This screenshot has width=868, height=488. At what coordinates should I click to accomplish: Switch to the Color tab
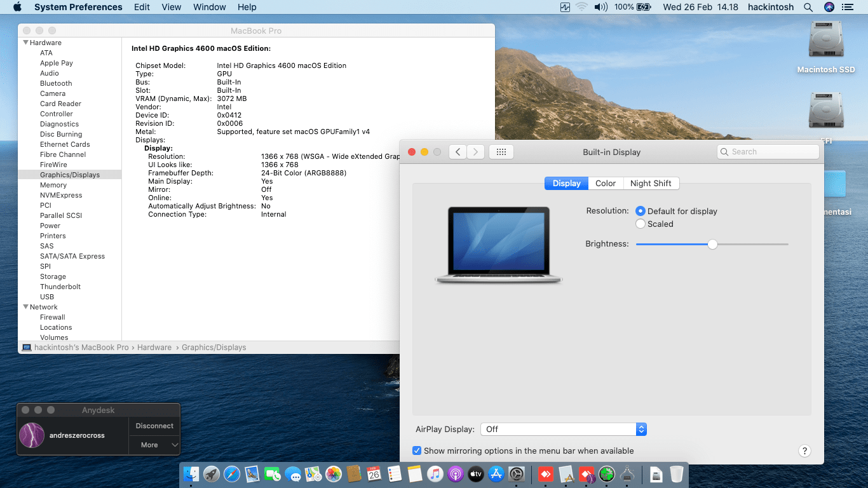pos(606,183)
